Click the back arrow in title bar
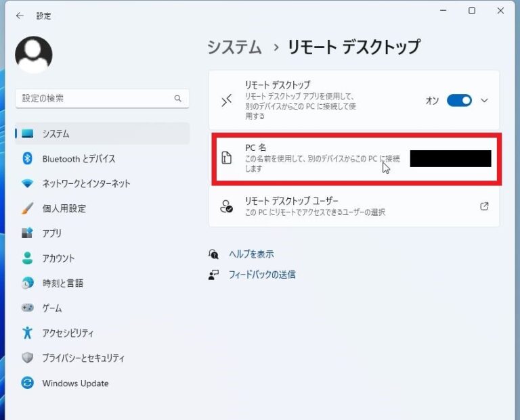 (20, 16)
